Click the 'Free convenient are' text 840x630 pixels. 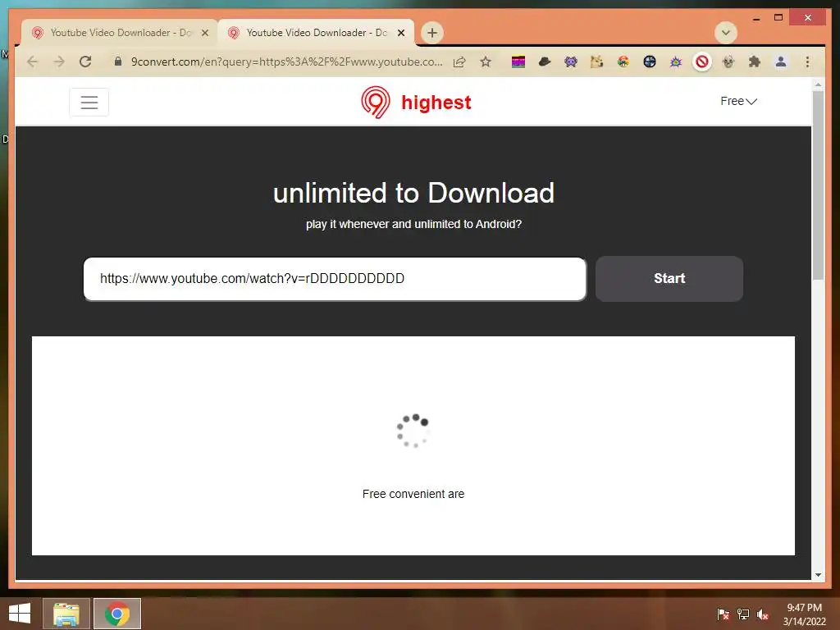(413, 494)
